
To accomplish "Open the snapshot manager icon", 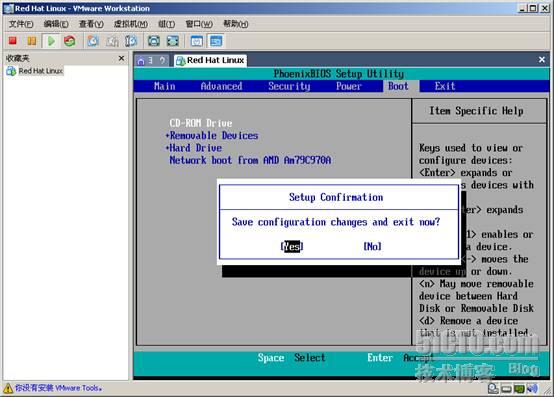I will (131, 41).
